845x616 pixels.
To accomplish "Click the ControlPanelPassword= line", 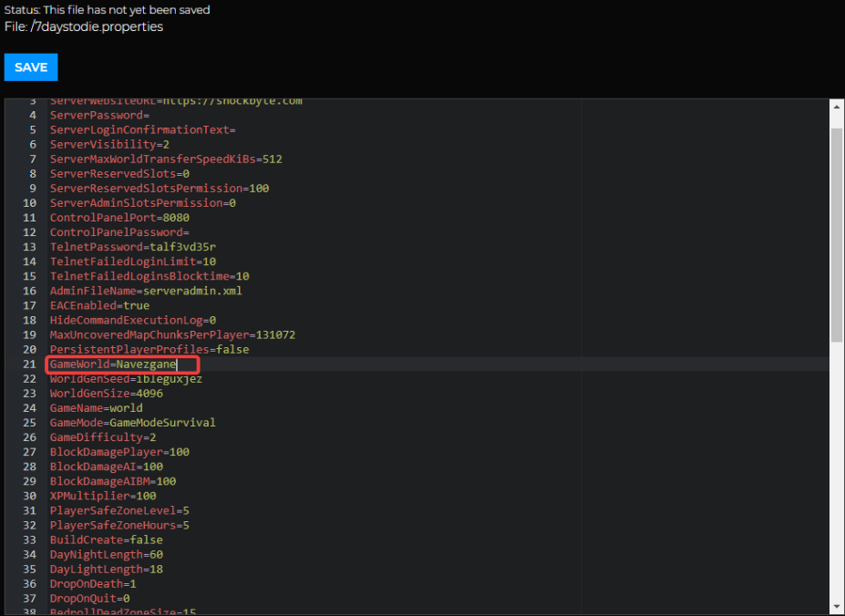I will pyautogui.click(x=119, y=232).
